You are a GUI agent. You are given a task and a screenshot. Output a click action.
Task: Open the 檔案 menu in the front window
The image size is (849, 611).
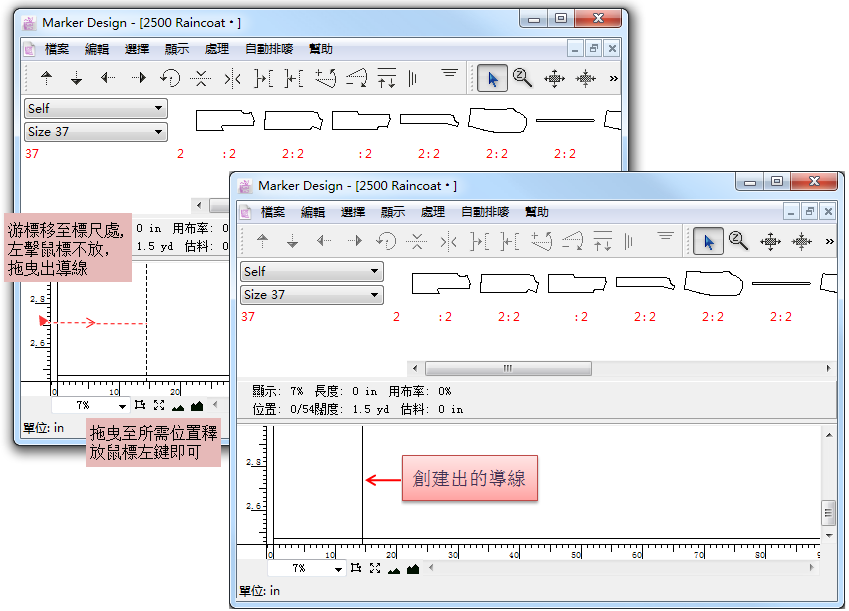pos(273,212)
